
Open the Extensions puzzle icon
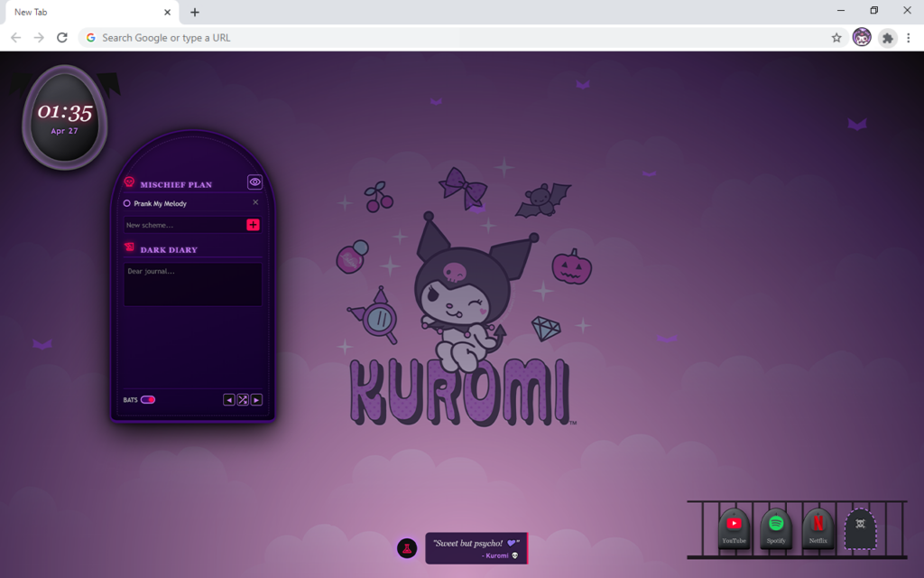pos(888,38)
